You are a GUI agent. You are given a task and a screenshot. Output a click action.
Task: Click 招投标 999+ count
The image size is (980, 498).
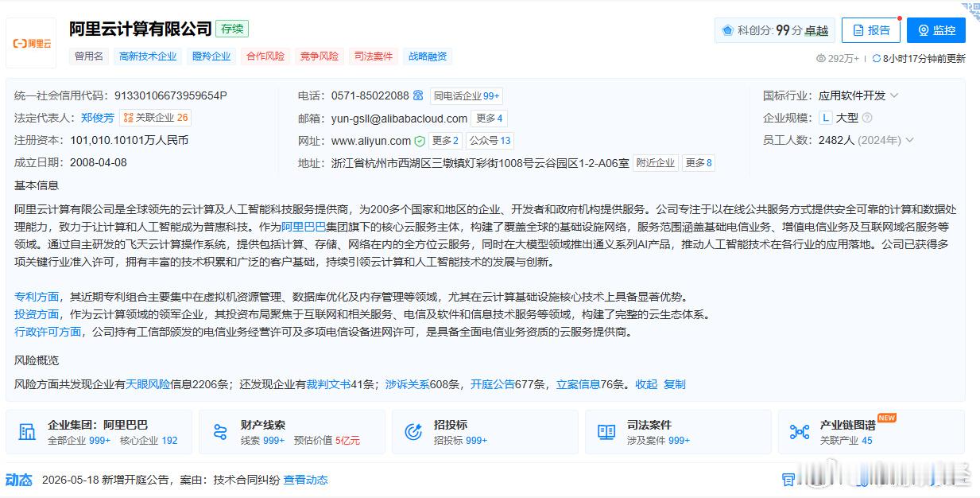click(x=460, y=440)
